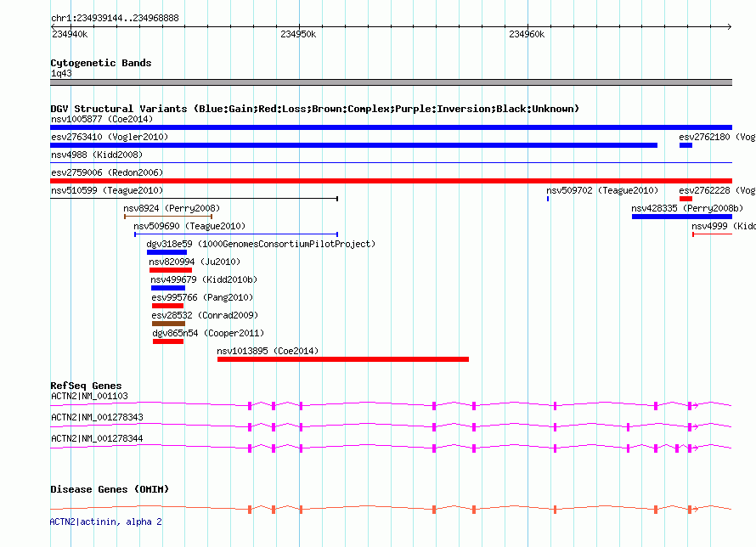Click the ACTN2 NM_001278344 gene track line
Image resolution: width=756 pixels, height=547 pixels.
(x=391, y=448)
